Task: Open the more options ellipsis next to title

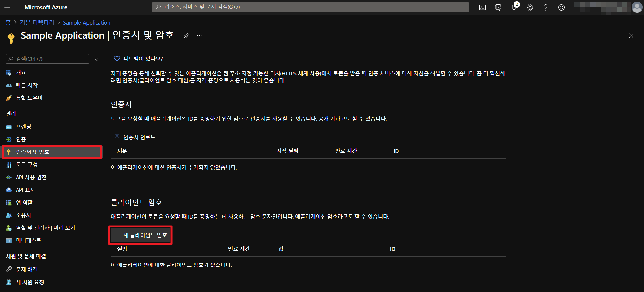Action: [199, 35]
